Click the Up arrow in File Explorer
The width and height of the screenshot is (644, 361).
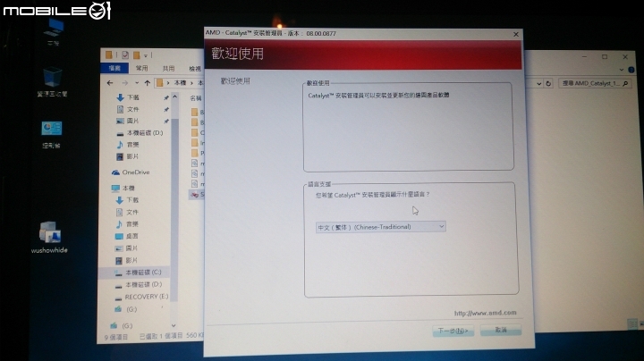point(147,83)
